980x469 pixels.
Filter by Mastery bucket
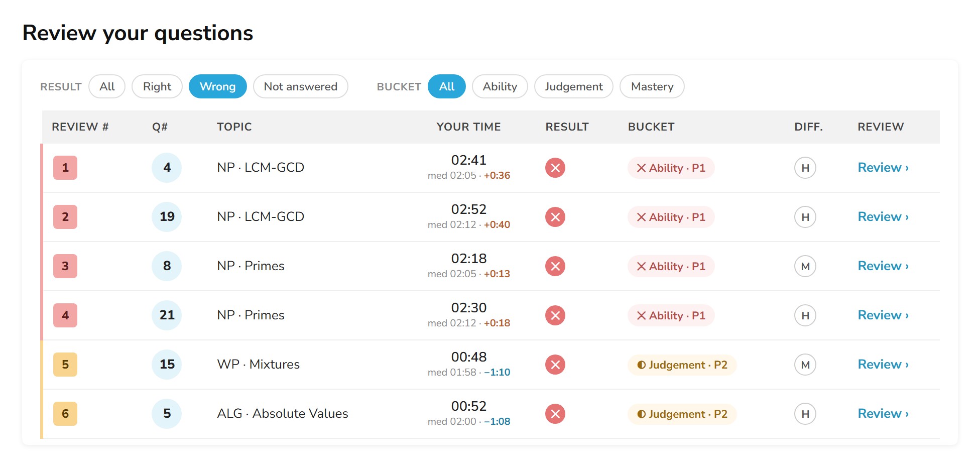pyautogui.click(x=652, y=86)
